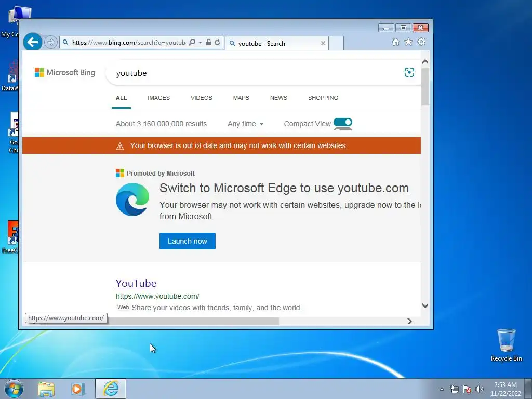Viewport: 532px width, 399px height.
Task: Select the My Computer desktop icon
Action: tap(14, 22)
